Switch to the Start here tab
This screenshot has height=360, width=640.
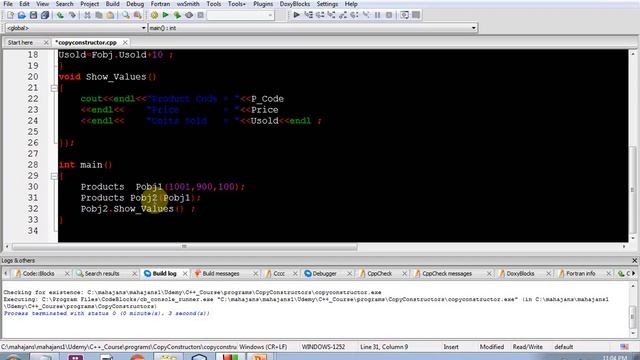20,42
